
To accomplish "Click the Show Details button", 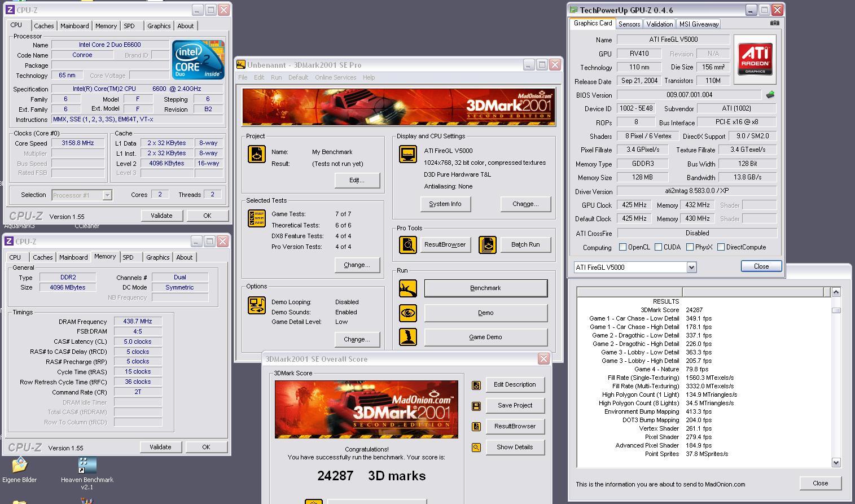I will [x=515, y=448].
